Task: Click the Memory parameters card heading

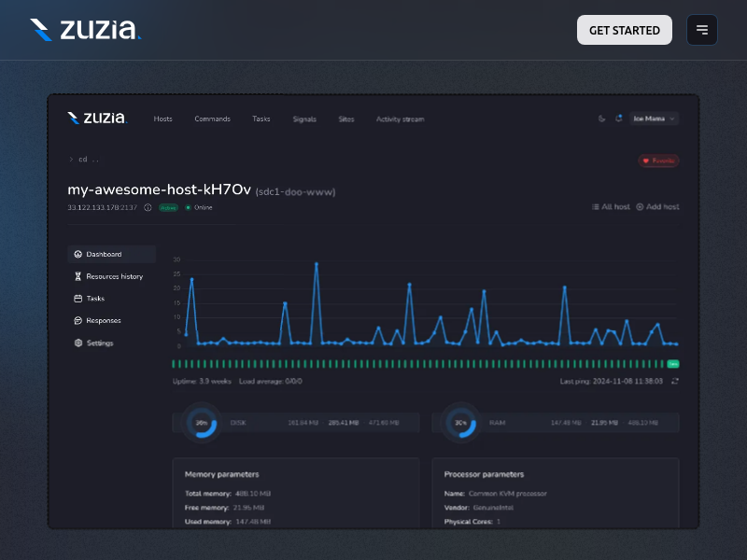Action: click(222, 474)
